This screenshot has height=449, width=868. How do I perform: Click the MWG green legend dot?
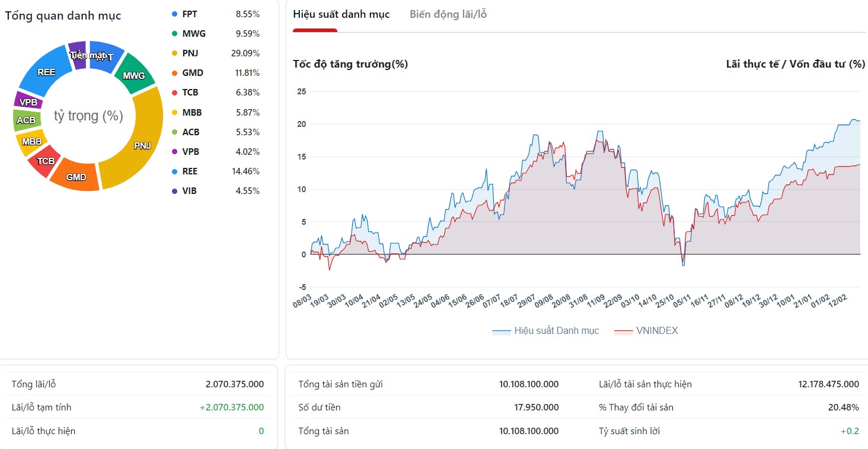pos(174,34)
